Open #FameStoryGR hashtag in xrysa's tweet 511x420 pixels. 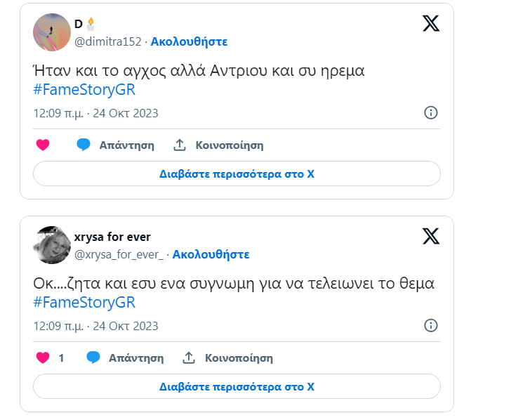[x=84, y=303]
